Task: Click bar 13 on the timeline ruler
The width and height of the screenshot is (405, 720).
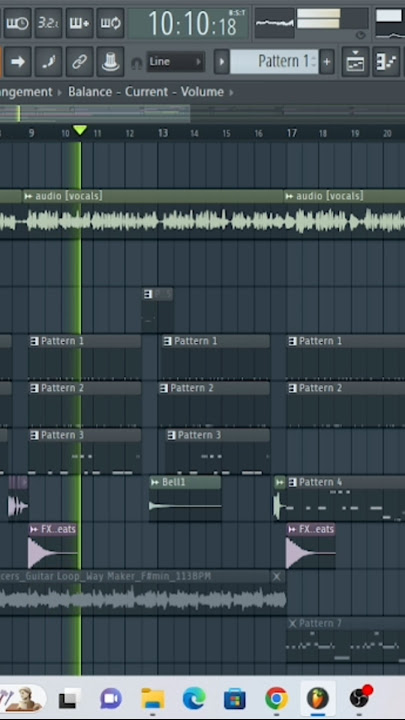Action: 163,133
